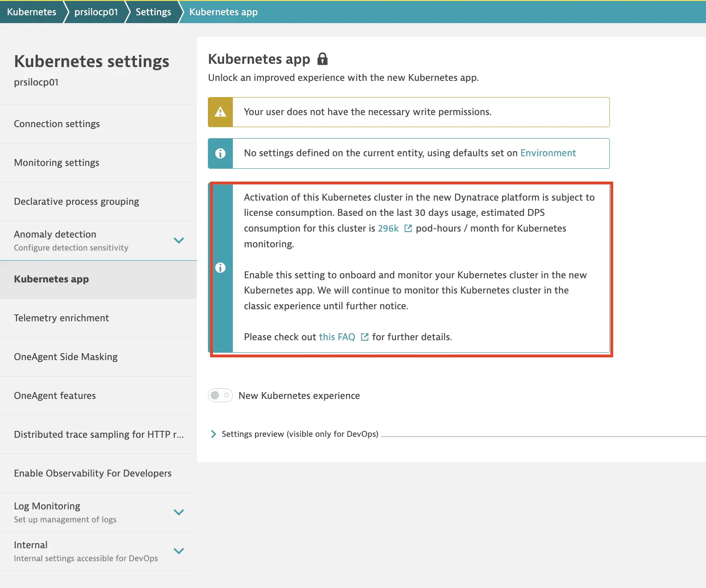This screenshot has height=588, width=706.
Task: Expand Settings preview section
Action: (x=213, y=434)
